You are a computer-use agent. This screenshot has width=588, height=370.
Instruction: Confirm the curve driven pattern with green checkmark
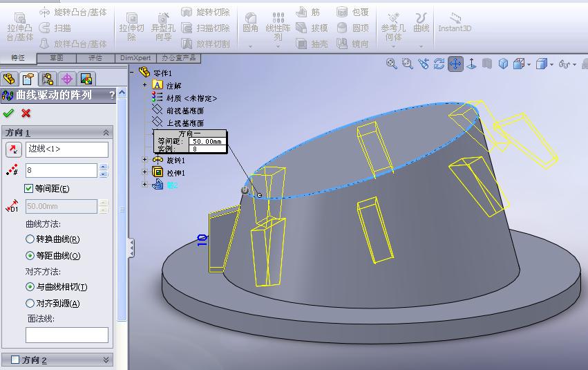(x=8, y=113)
